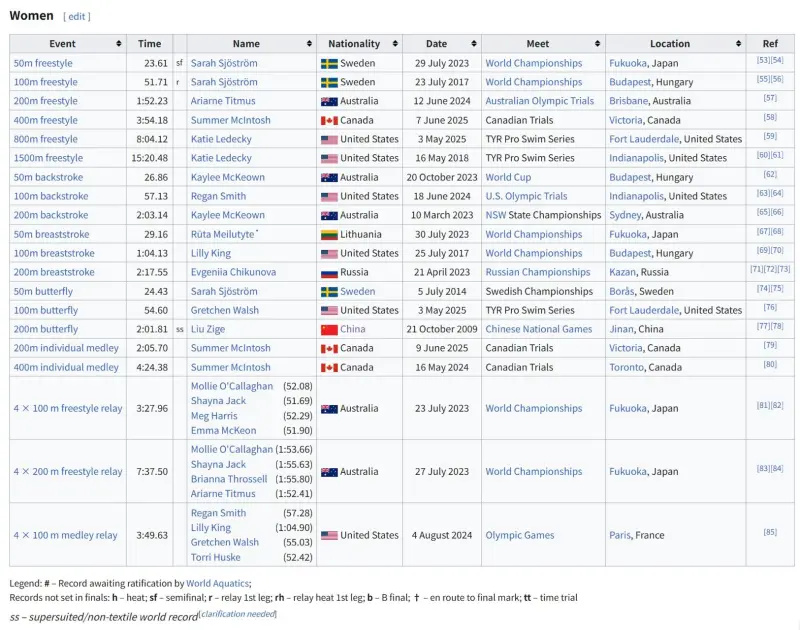Viewport: 800px width, 630px height.
Task: Open the Fort Lauderdale link in 800m freestyle row
Action: 644,139
